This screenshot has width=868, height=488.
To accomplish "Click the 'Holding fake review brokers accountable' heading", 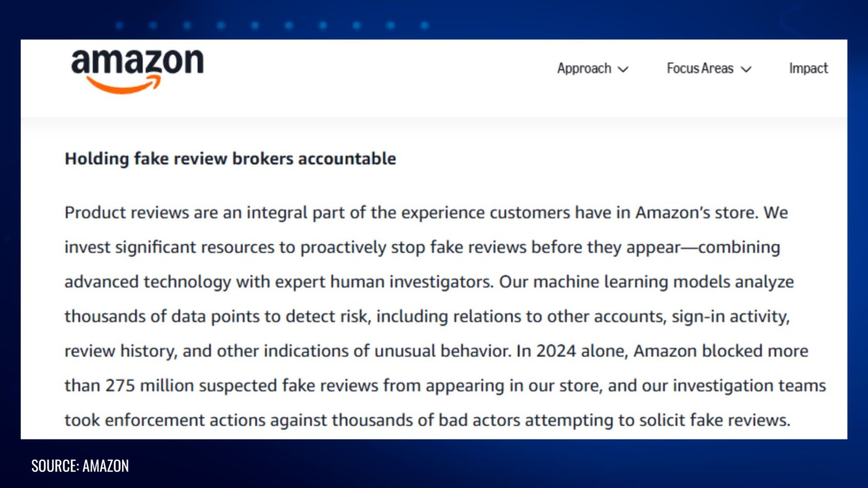I will click(x=230, y=158).
